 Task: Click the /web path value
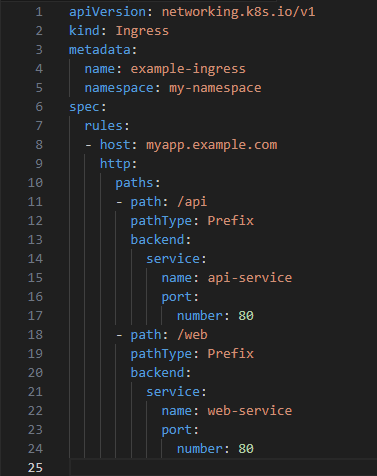click(x=192, y=335)
